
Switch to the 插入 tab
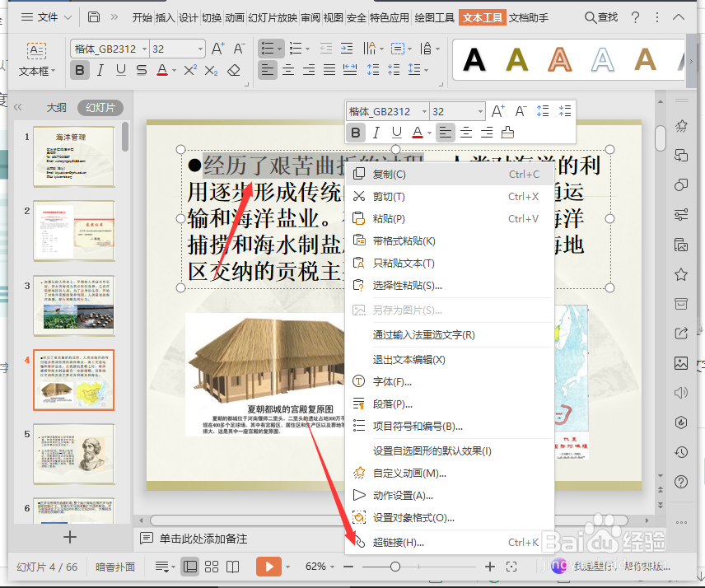click(x=165, y=17)
